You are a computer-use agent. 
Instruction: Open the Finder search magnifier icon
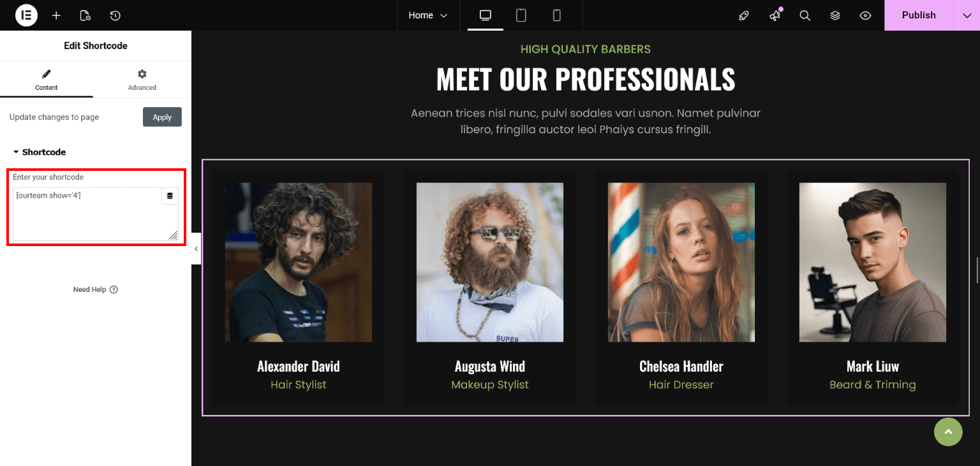click(x=805, y=15)
